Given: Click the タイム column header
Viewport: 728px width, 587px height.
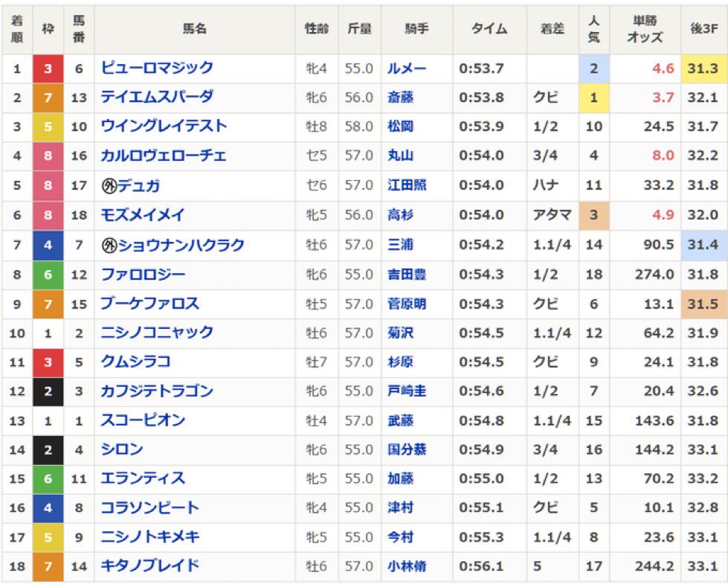Looking at the screenshot, I should coord(489,29).
